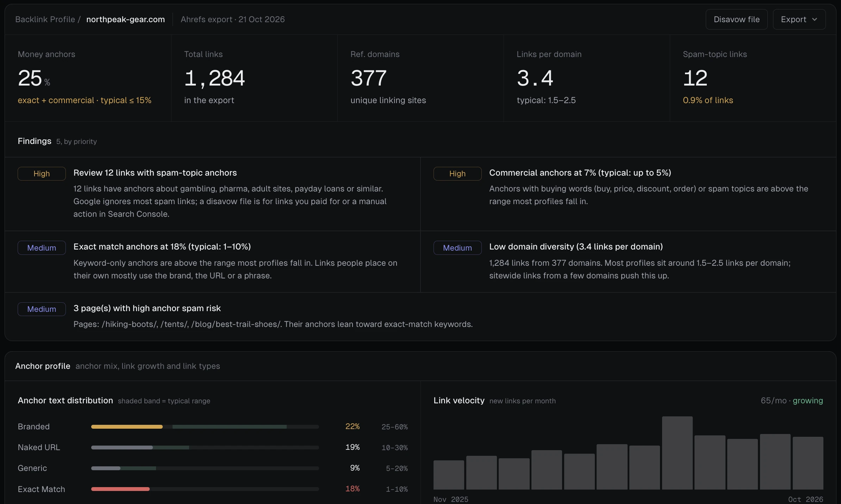Click the Branded anchor progress bar
This screenshot has width=841, height=504.
pos(205,427)
